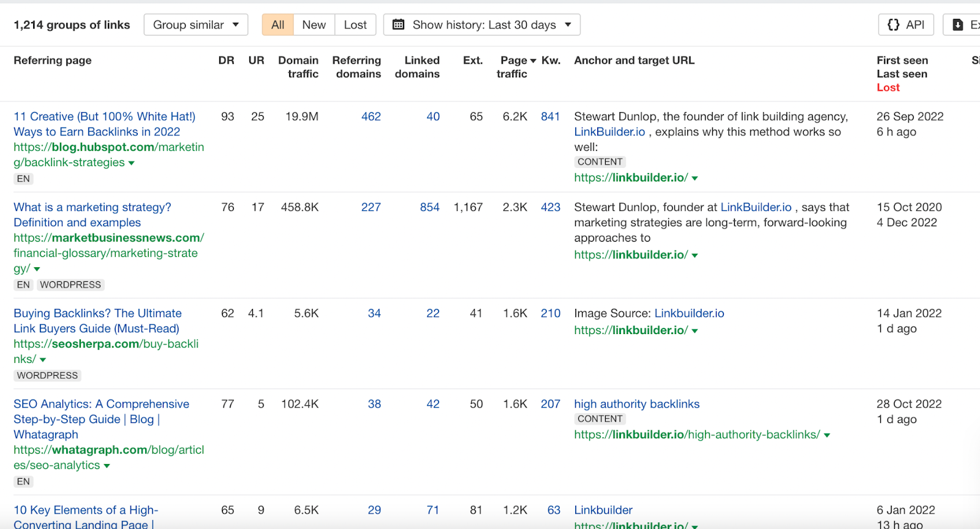The height and width of the screenshot is (529, 980).
Task: Expand the blog.hubspot.com URL dropdown arrow
Action: pos(132,163)
